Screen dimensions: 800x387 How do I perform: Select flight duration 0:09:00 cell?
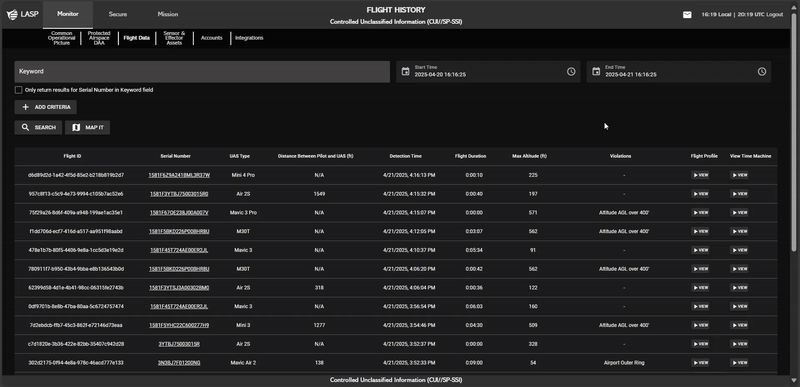point(474,363)
